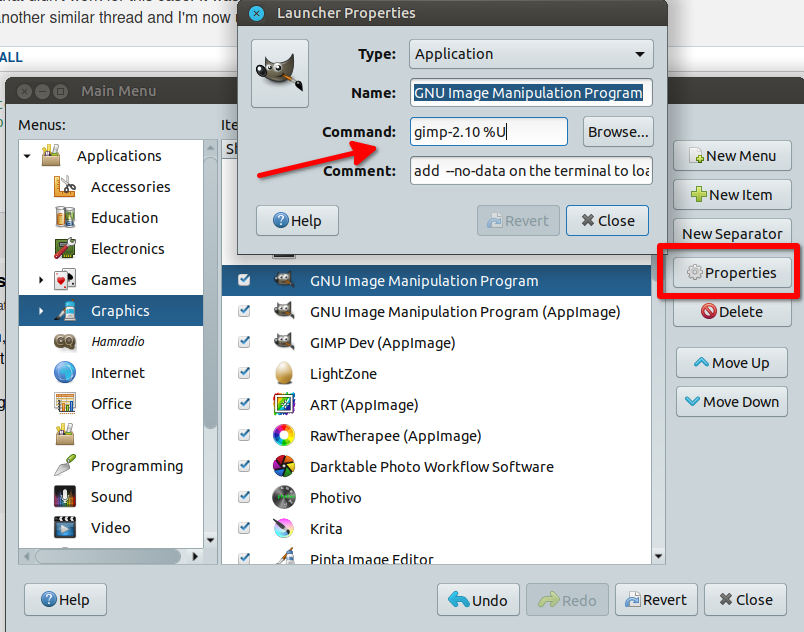Viewport: 804px width, 632px height.
Task: Select the Programming menu entry
Action: coord(137,466)
